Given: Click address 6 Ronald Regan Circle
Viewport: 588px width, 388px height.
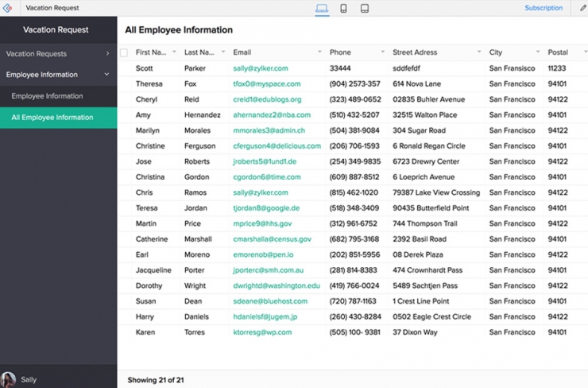Looking at the screenshot, I should pyautogui.click(x=428, y=146).
